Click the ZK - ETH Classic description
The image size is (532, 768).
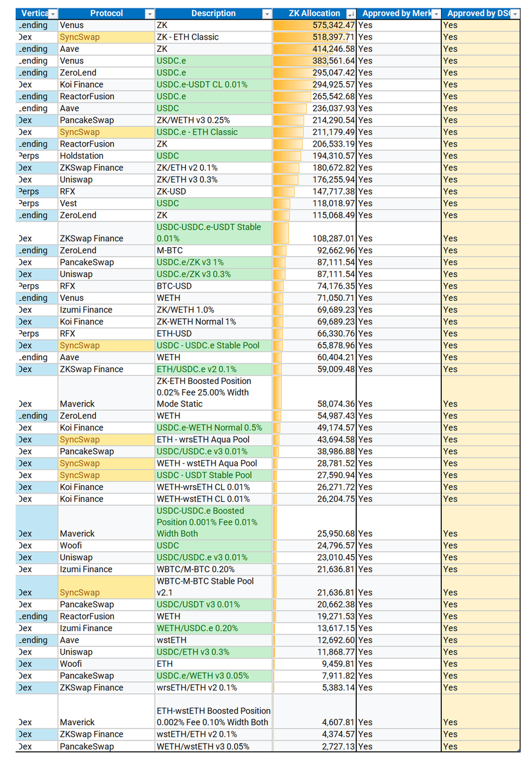214,37
